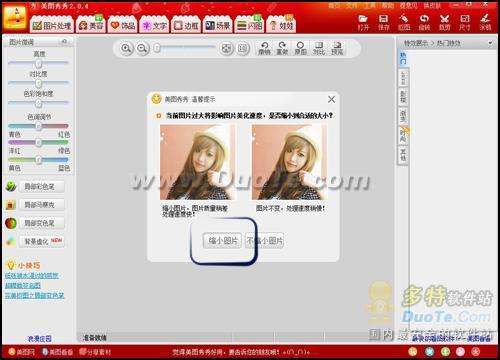Switch to the 美容 tab
The height and width of the screenshot is (360, 500).
pos(91,25)
